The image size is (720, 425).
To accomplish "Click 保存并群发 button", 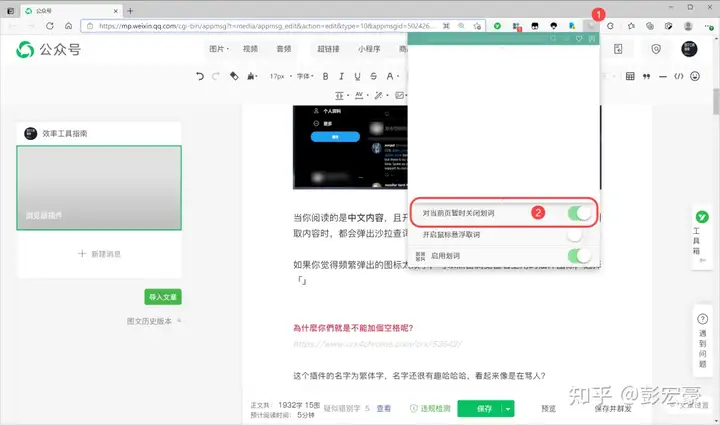I will coord(613,408).
